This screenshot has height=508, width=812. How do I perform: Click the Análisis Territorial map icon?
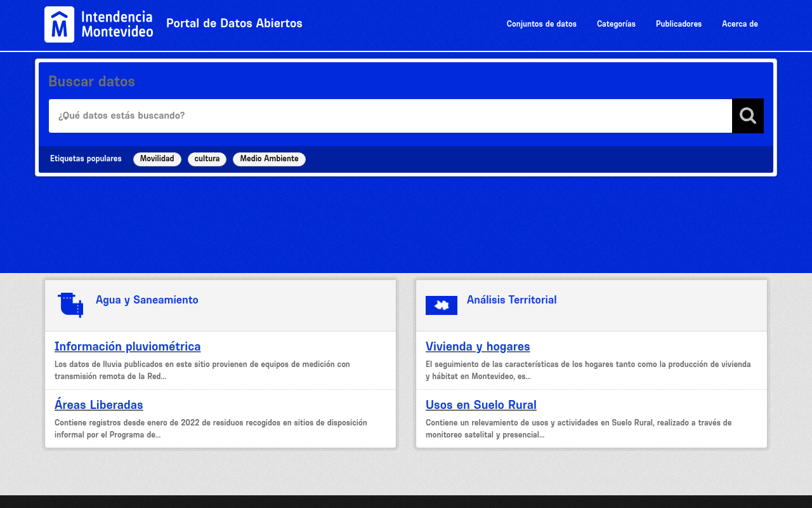click(442, 305)
